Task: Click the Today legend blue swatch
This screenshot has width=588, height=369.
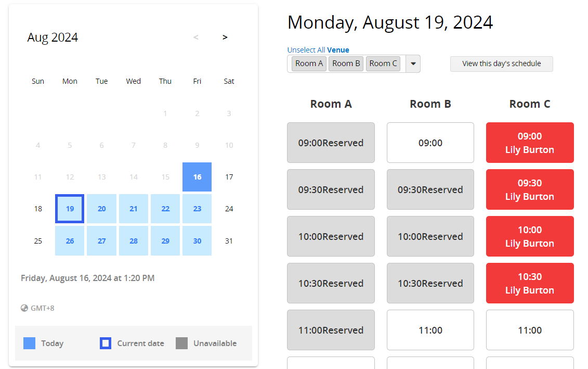Action: coord(30,343)
